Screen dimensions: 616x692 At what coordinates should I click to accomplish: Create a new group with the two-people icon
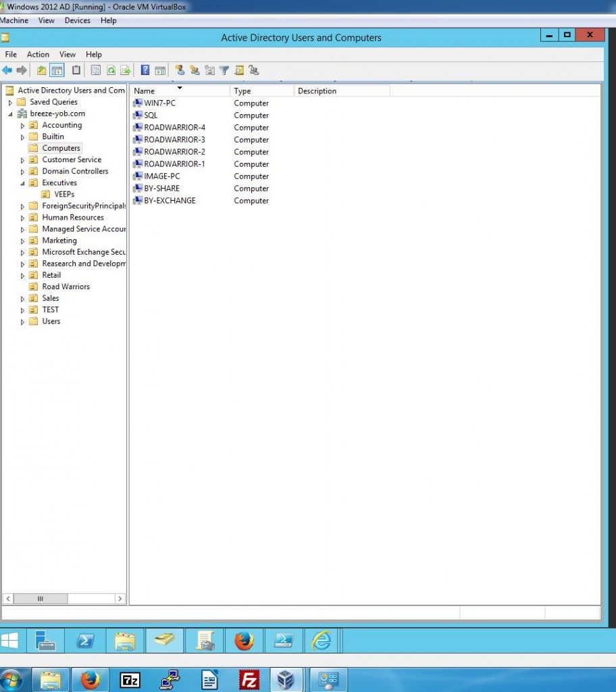tap(195, 70)
